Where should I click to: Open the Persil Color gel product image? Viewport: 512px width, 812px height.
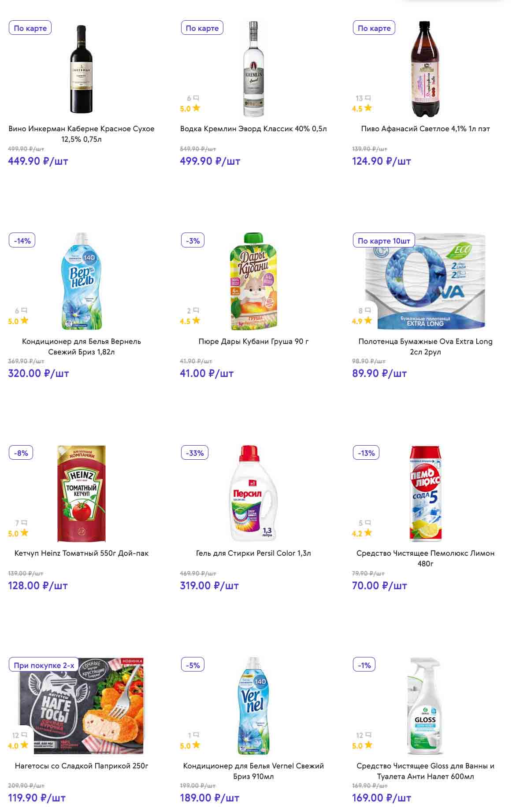tap(253, 493)
